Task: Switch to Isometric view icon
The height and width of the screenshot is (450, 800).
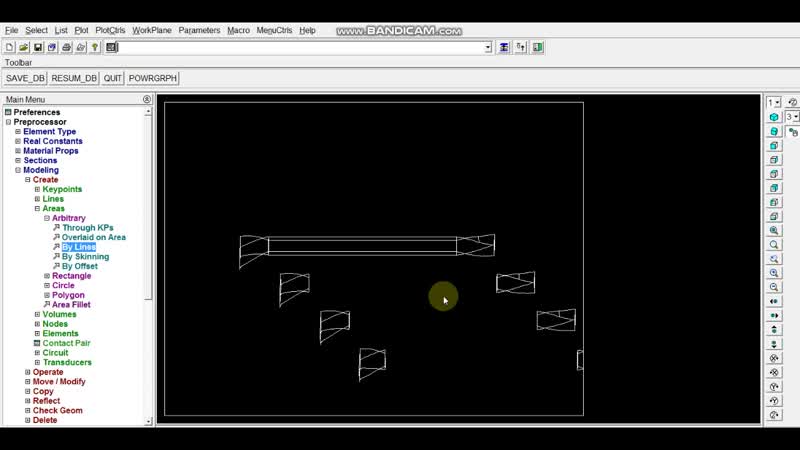Action: click(x=774, y=117)
